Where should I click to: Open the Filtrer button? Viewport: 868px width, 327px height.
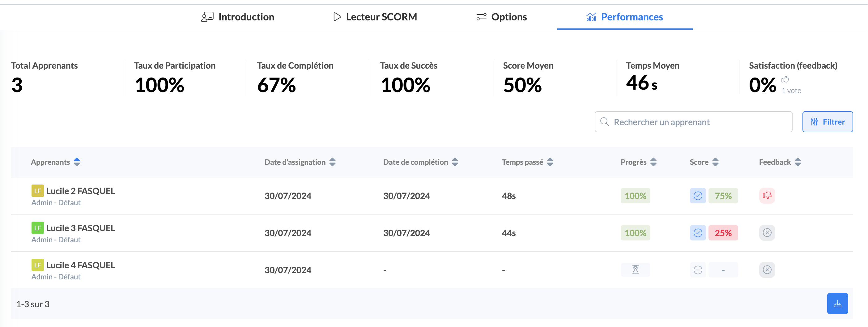(827, 122)
